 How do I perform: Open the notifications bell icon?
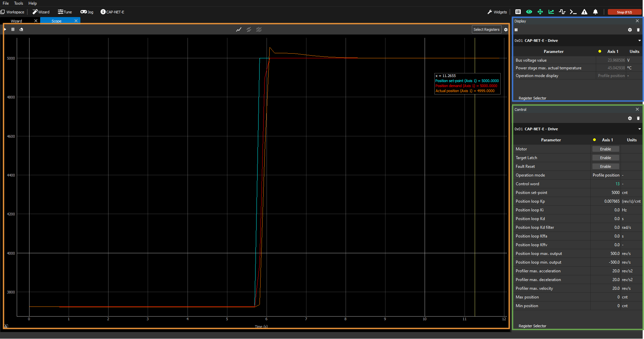pos(595,12)
